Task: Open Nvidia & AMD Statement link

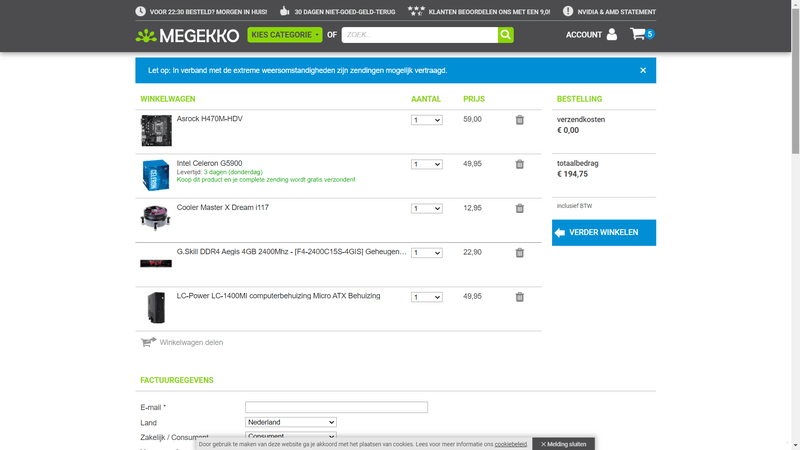Action: pyautogui.click(x=616, y=12)
